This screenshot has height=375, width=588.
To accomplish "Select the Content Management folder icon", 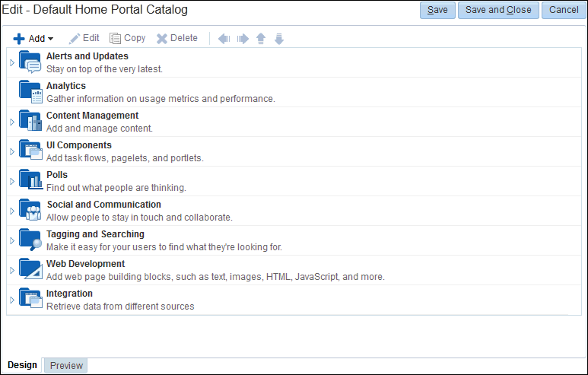I will coord(30,121).
